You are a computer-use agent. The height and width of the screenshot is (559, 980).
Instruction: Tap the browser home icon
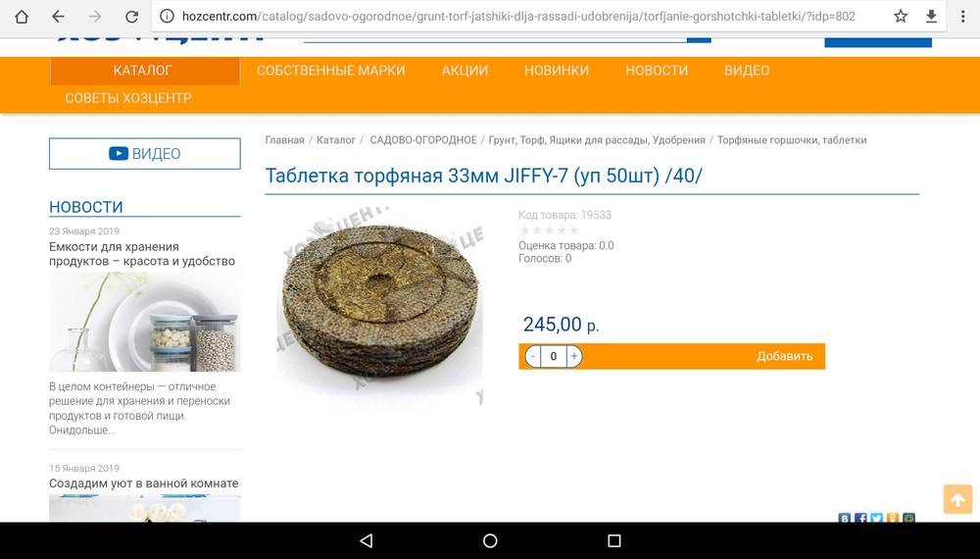pos(22,17)
